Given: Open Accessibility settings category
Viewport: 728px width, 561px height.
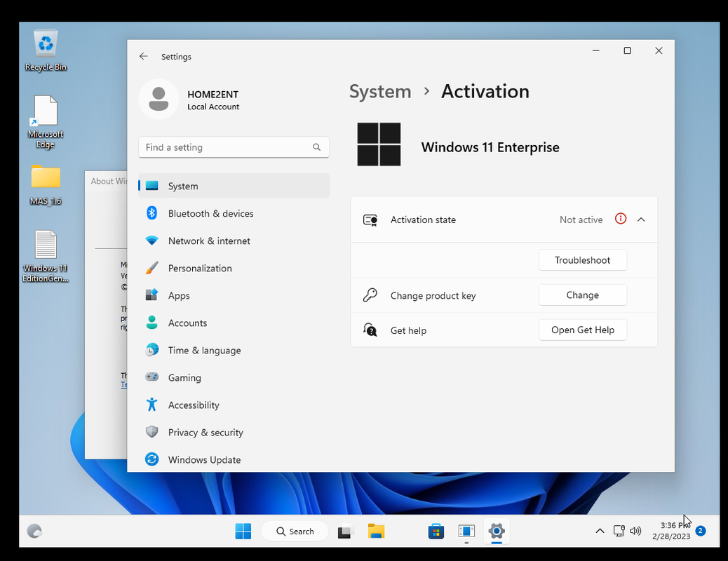Looking at the screenshot, I should point(234,405).
